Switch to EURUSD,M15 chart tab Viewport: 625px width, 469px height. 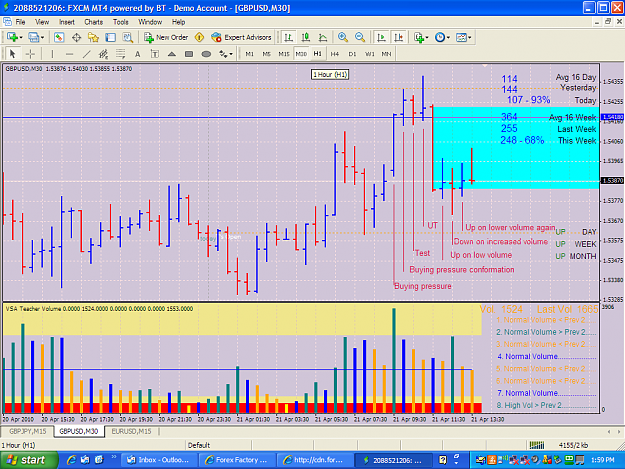click(131, 431)
